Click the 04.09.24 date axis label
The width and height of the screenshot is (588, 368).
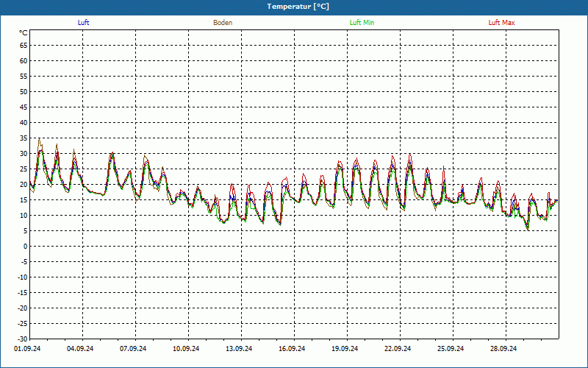[80, 349]
